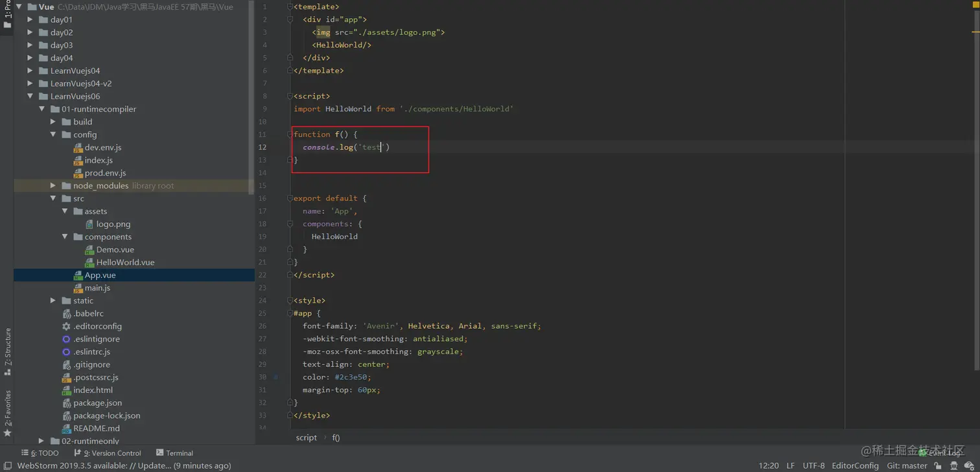Select logo.png image file icon
980x472 pixels.
[90, 224]
